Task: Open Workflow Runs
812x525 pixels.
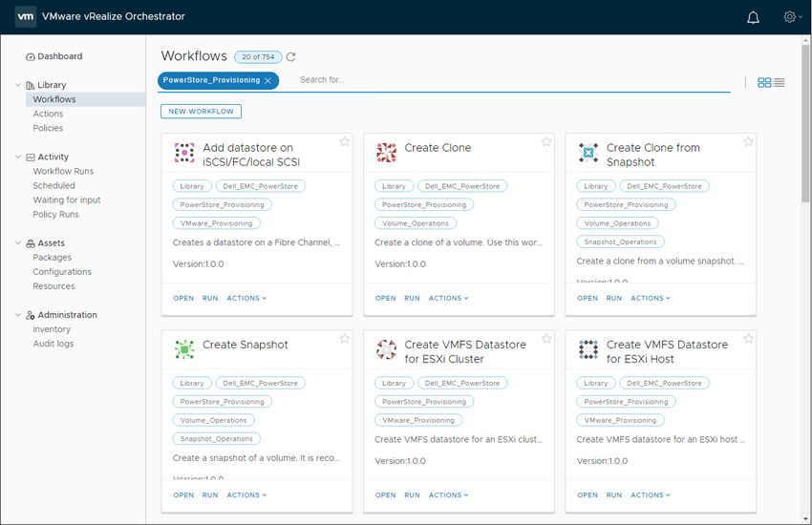Action: (63, 171)
